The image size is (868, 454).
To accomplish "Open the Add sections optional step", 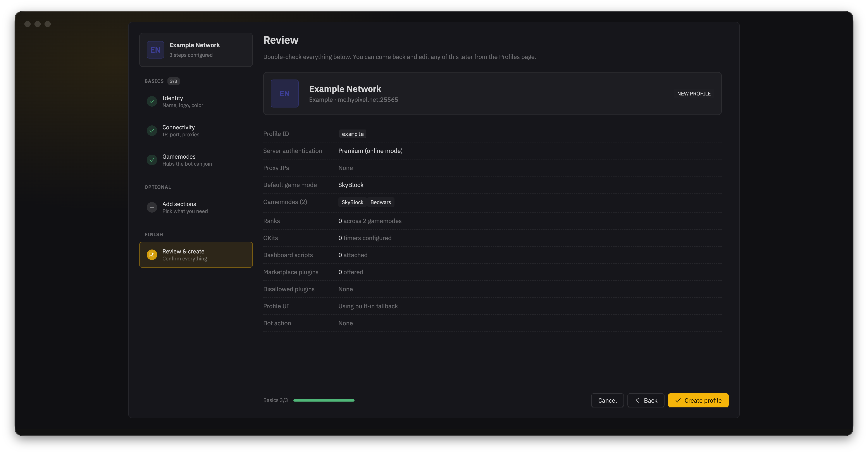I will [196, 207].
